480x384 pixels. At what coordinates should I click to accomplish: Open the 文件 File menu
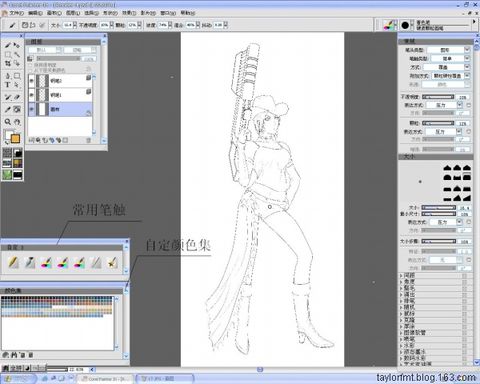click(x=16, y=13)
